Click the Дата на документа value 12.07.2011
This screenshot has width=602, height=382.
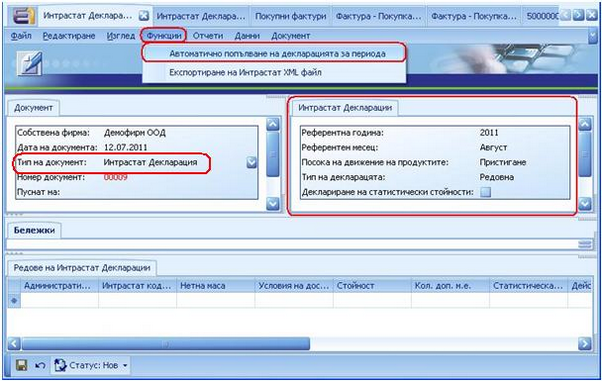126,147
